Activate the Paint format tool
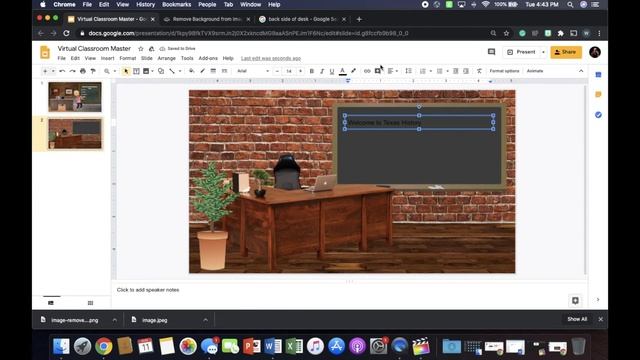The height and width of the screenshot is (360, 640). [x=93, y=71]
